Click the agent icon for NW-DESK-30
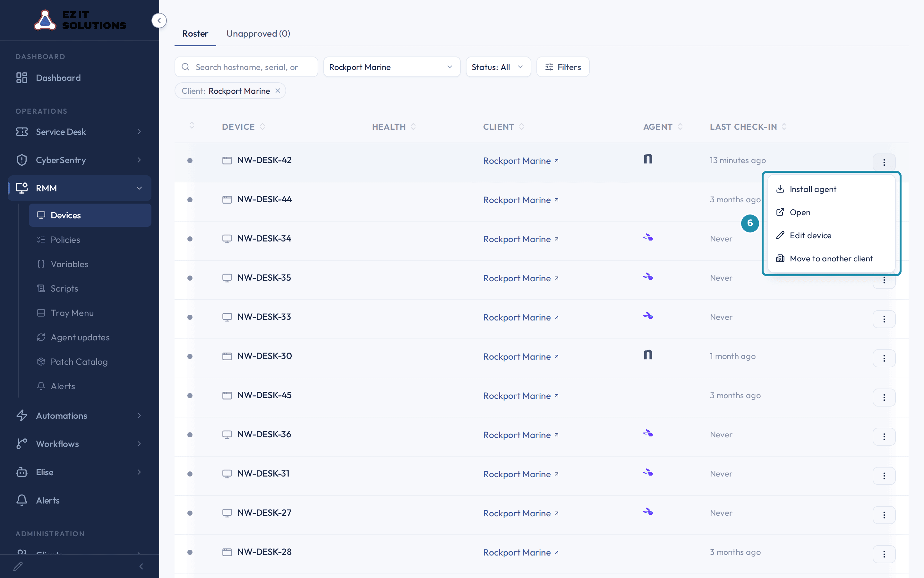The height and width of the screenshot is (578, 924). (648, 355)
